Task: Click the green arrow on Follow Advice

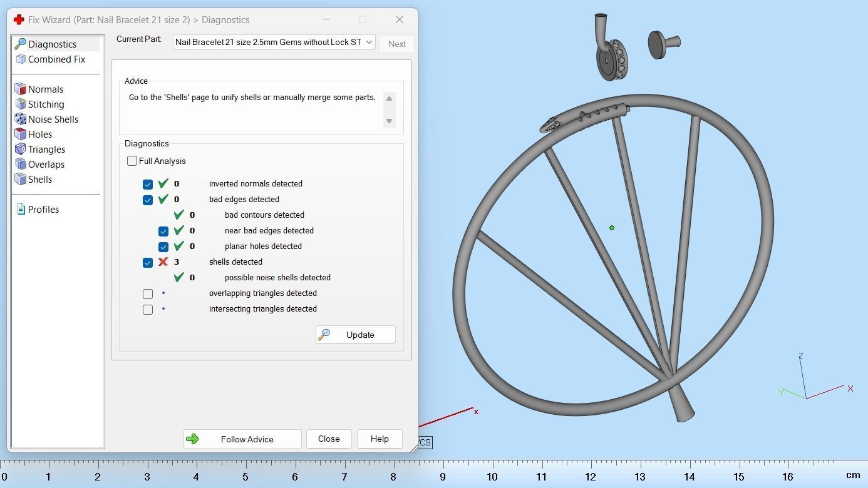Action: point(192,439)
